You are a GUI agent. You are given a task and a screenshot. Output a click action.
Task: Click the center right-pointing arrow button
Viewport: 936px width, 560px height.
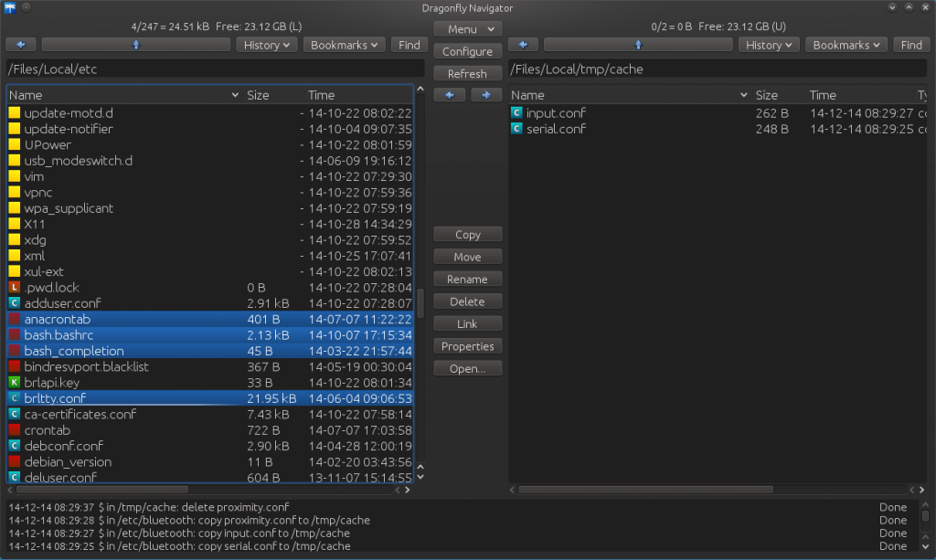(x=486, y=95)
